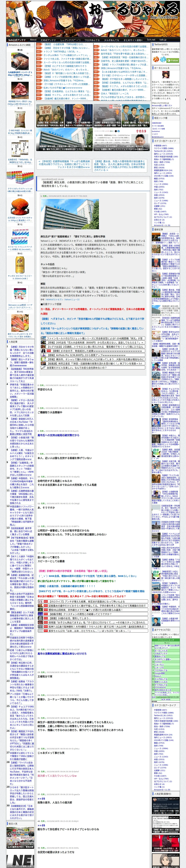The height and width of the screenshot is (868, 186).
Task: Open livedoor in the access ranking table
Action: click(x=158, y=662)
